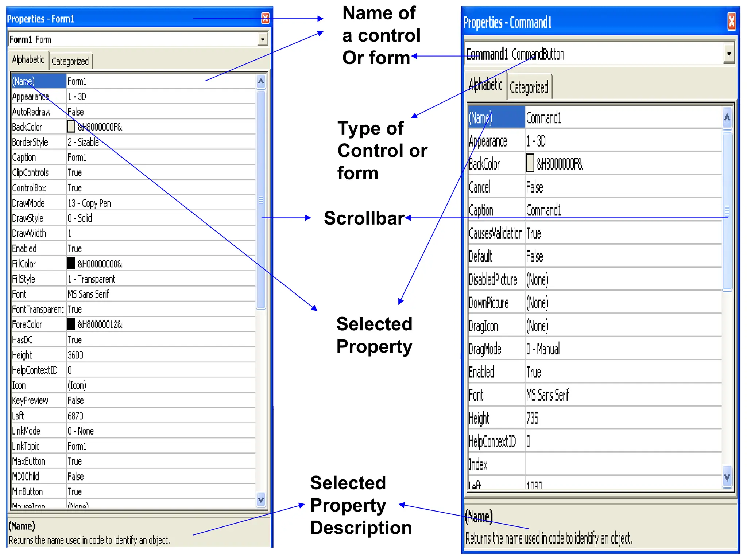Select the KeyPreview property row
The image size is (747, 560).
click(133, 401)
